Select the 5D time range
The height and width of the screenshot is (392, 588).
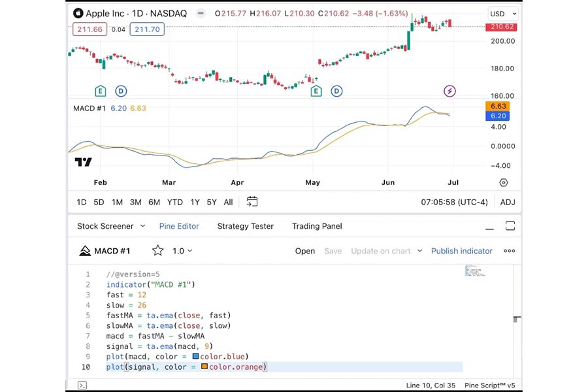[x=99, y=202]
